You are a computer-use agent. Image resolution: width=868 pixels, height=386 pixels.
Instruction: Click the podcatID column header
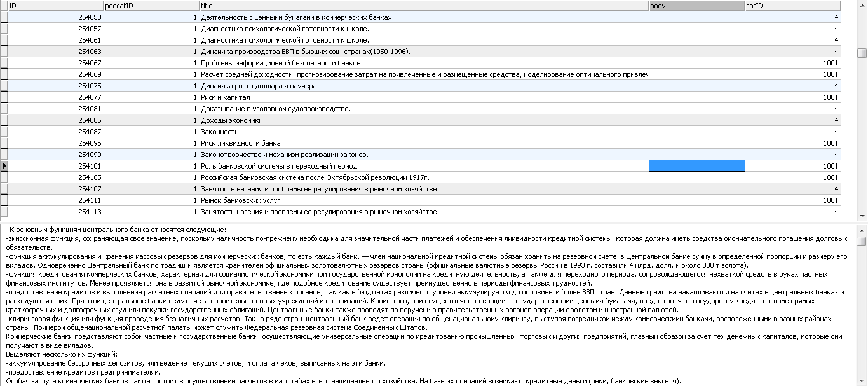click(x=151, y=6)
